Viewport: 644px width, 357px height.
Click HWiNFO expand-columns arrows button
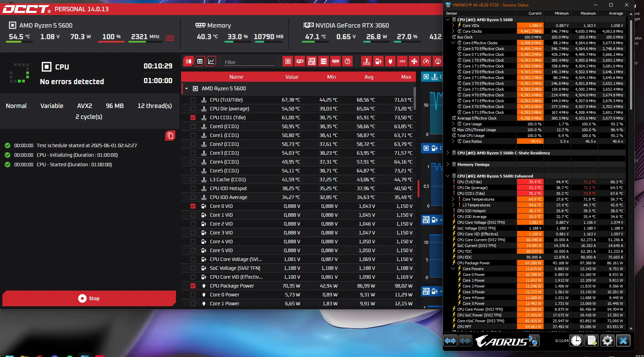click(x=450, y=340)
